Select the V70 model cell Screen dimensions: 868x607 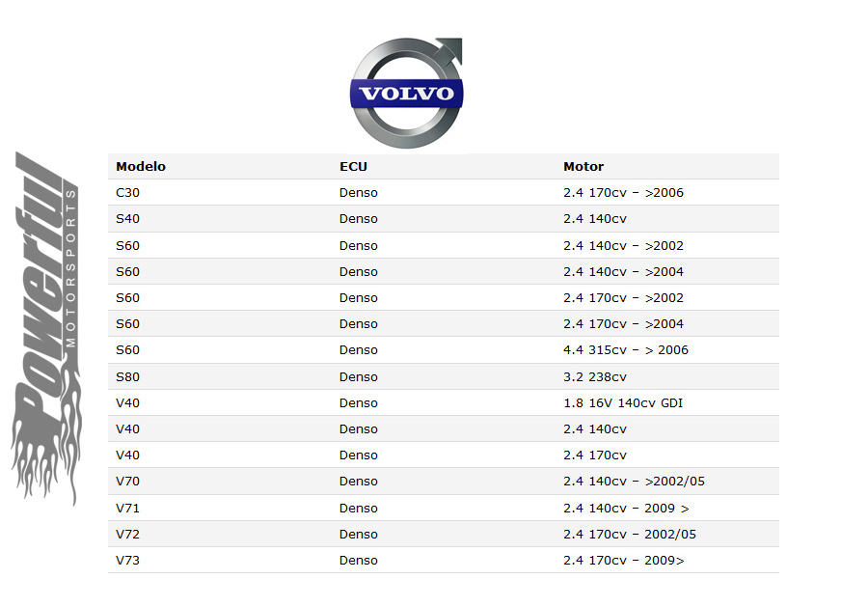click(x=127, y=482)
